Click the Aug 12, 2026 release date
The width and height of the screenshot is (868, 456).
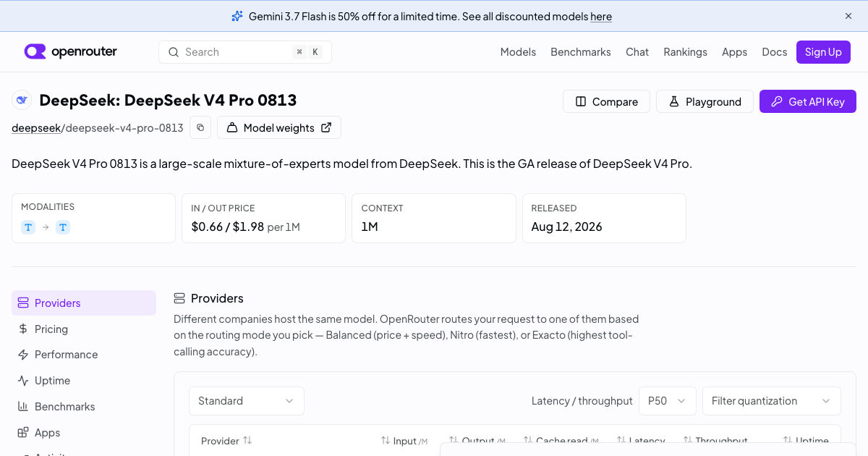(566, 227)
